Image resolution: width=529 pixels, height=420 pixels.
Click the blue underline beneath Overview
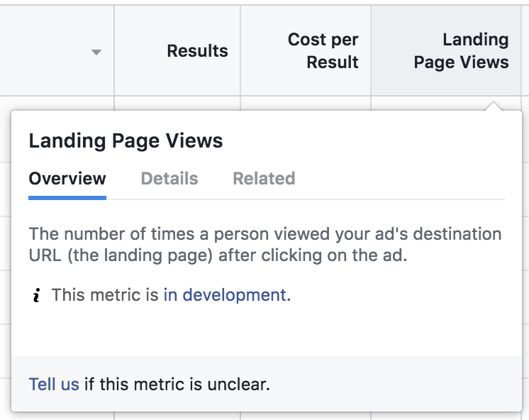click(67, 198)
